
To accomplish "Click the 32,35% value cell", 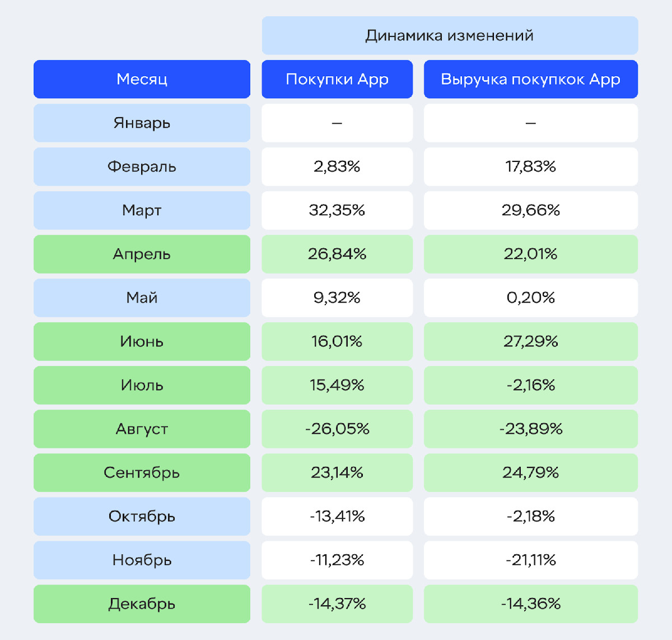I will tap(337, 210).
